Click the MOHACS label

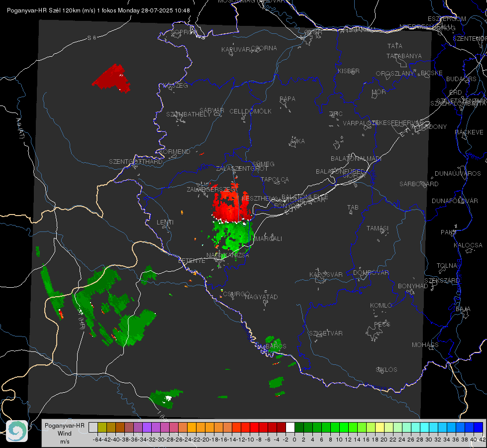(425, 345)
